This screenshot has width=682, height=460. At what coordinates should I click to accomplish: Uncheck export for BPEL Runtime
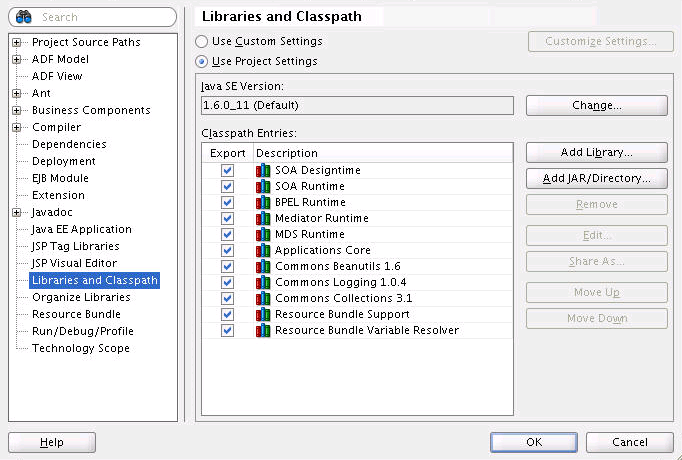click(x=227, y=203)
